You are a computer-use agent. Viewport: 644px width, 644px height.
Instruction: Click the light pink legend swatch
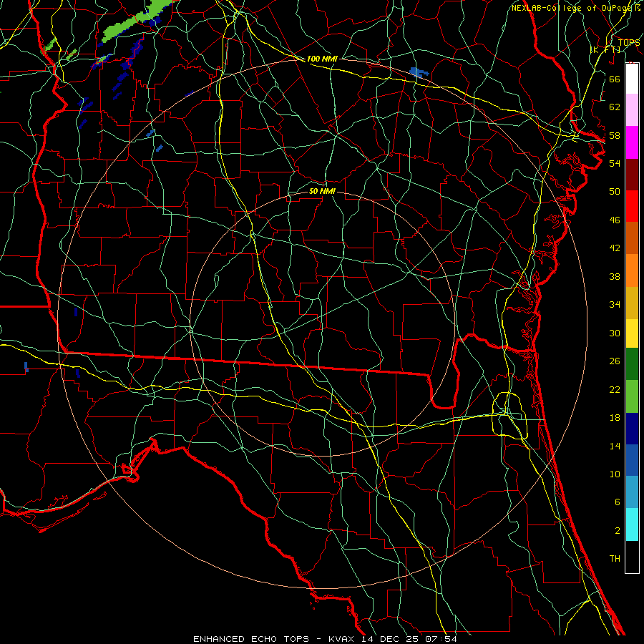pyautogui.click(x=632, y=110)
